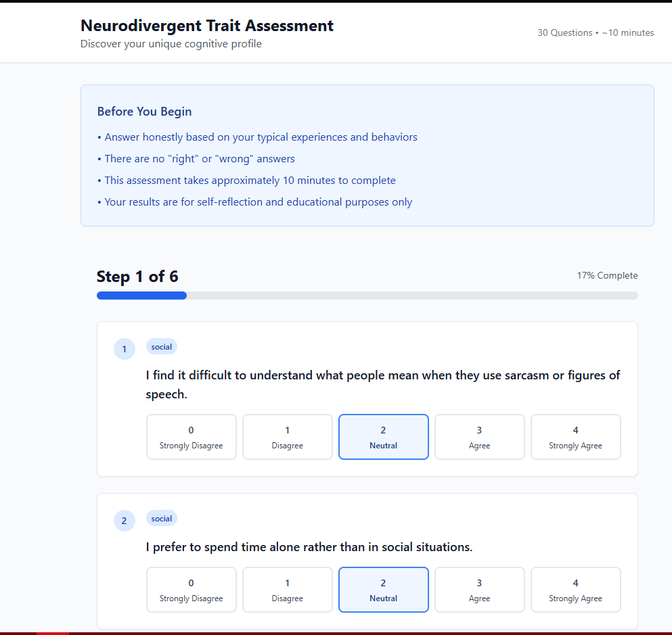Select Strongly Agree for question 1

coord(576,437)
